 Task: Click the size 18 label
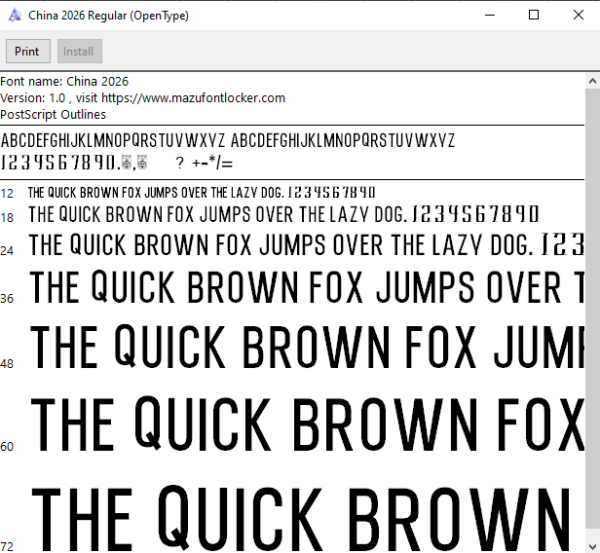pyautogui.click(x=7, y=218)
